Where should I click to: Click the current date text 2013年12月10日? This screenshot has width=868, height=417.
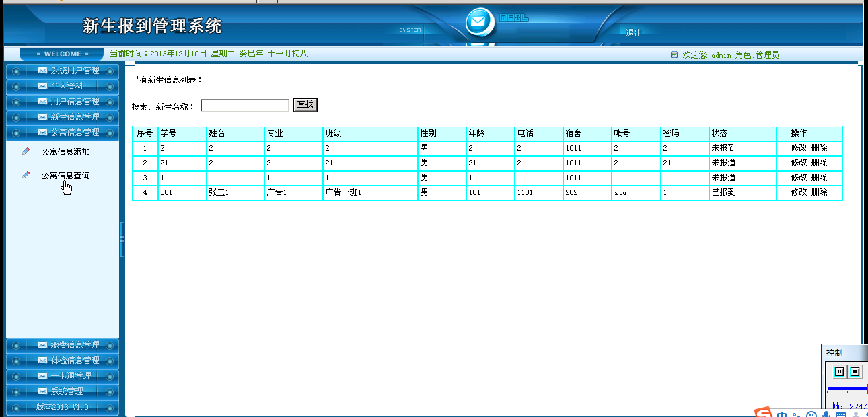click(x=178, y=54)
